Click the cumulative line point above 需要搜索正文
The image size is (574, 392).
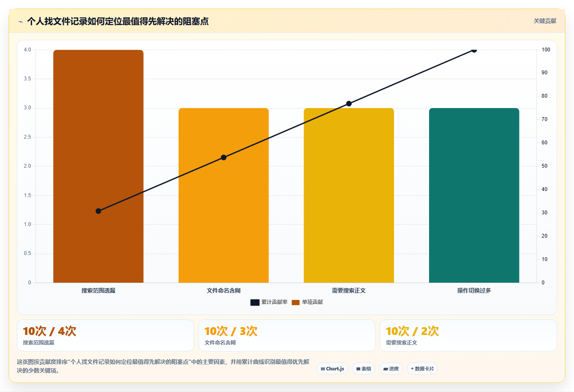[349, 104]
